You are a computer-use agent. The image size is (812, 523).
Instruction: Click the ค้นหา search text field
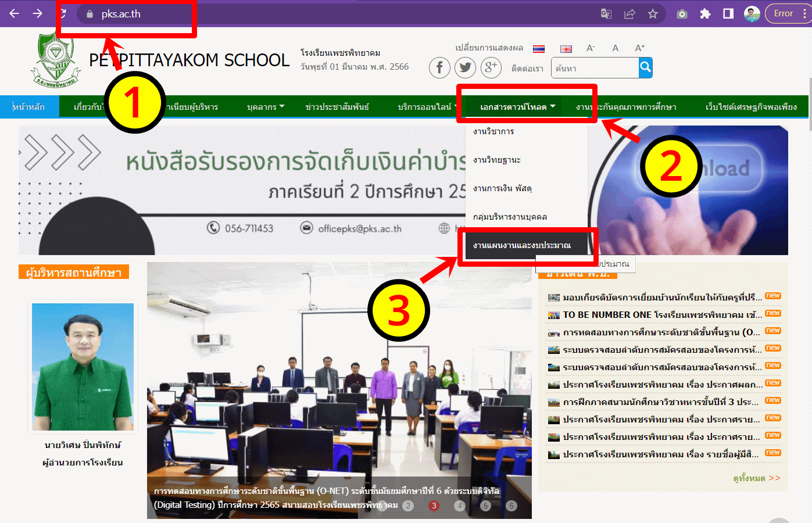[595, 69]
